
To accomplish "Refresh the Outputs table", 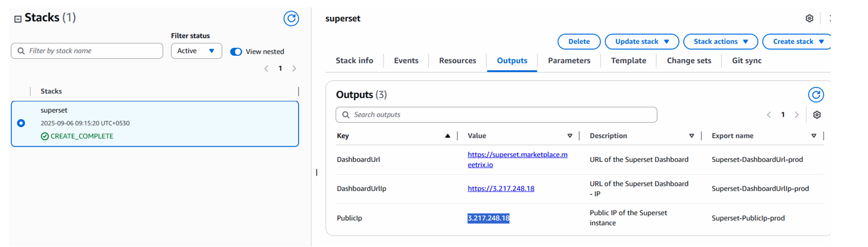I will tap(816, 95).
